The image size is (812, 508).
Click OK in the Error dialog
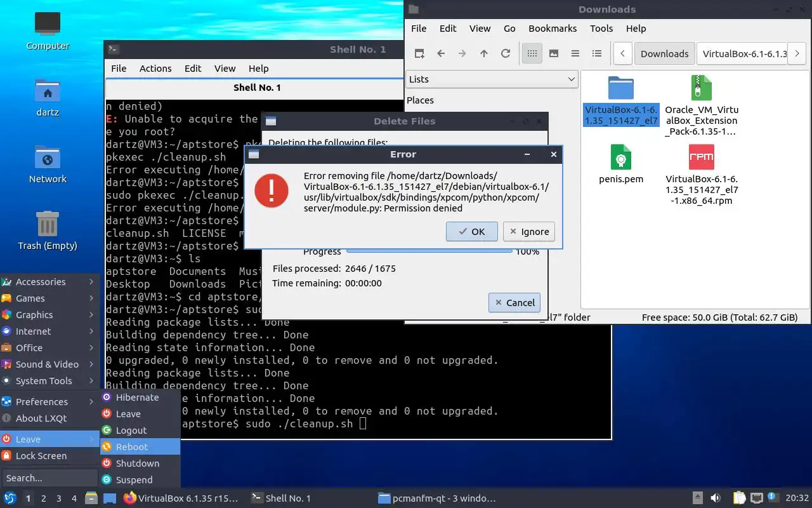click(x=471, y=232)
